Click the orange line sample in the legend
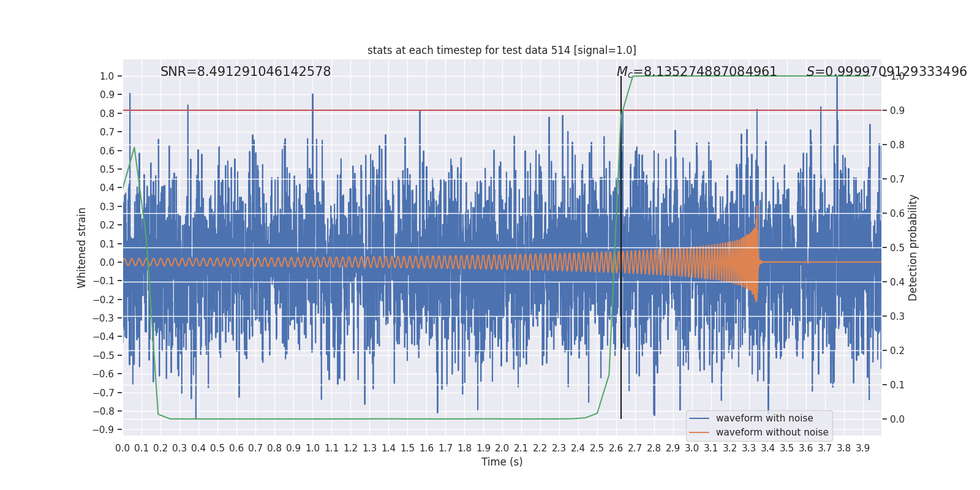The width and height of the screenshot is (980, 490). click(x=699, y=432)
